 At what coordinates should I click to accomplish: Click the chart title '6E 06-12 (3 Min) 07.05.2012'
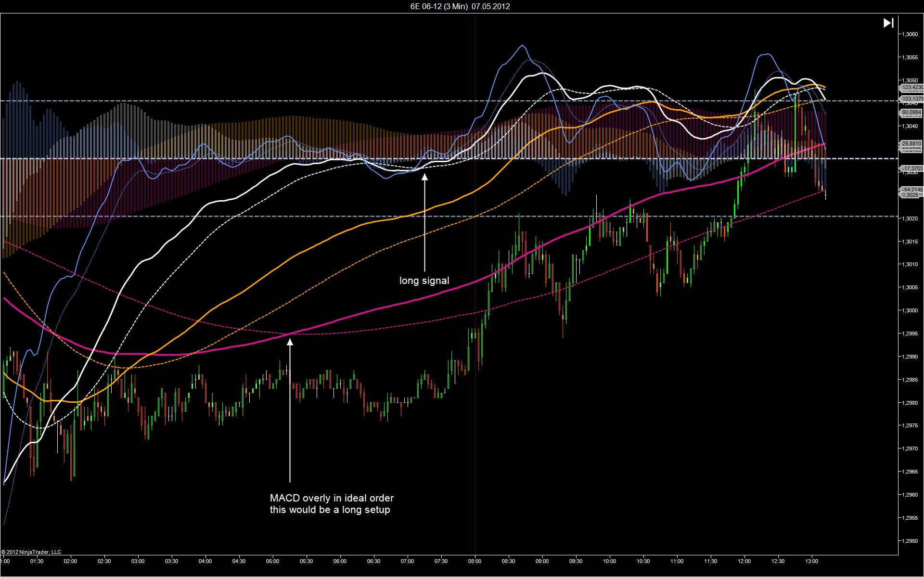(461, 6)
